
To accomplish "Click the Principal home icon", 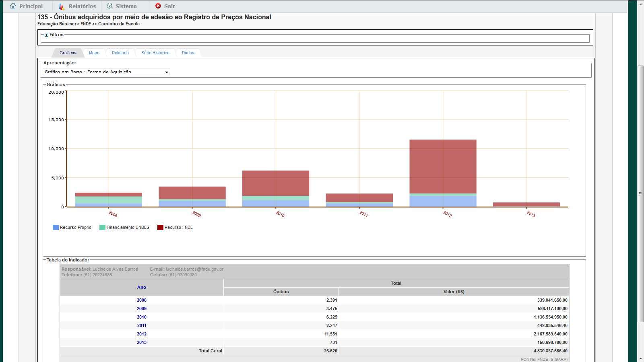I will 13,6.
